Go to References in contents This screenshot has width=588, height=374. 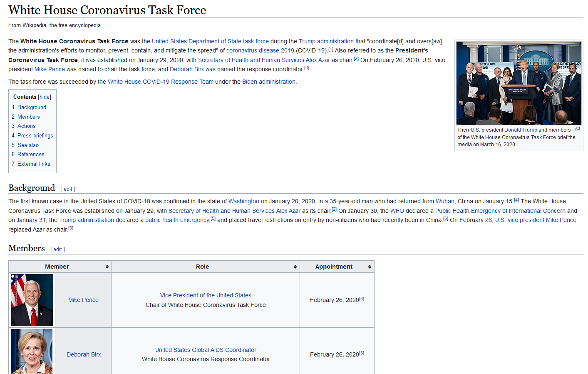click(31, 155)
